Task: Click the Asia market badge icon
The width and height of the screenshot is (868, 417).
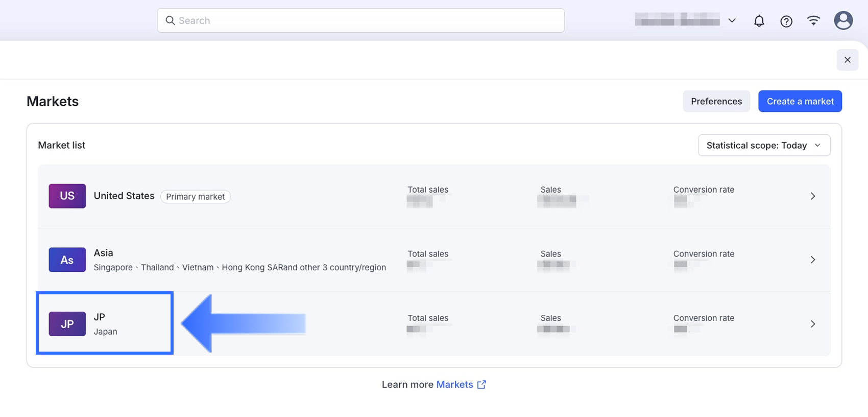Action: click(x=67, y=260)
